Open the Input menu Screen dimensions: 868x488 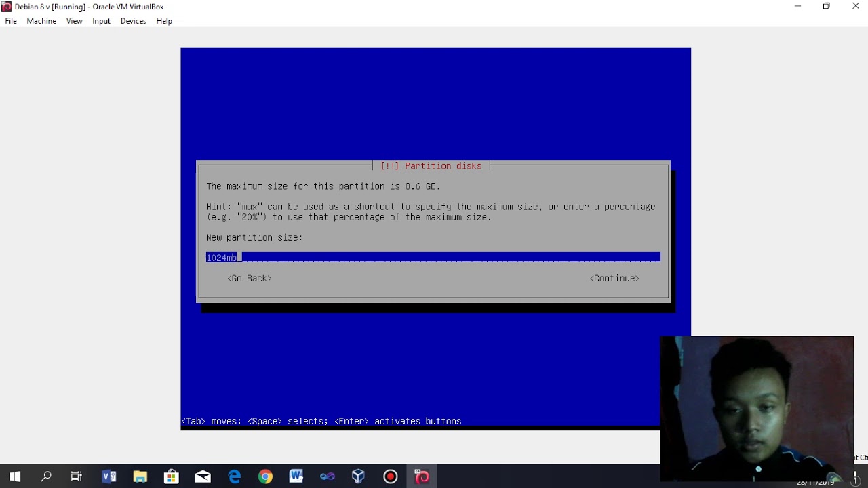click(101, 21)
